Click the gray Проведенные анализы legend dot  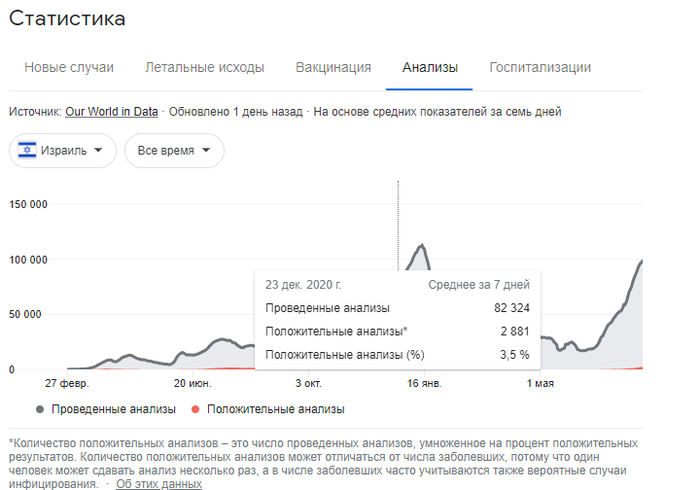tap(40, 409)
